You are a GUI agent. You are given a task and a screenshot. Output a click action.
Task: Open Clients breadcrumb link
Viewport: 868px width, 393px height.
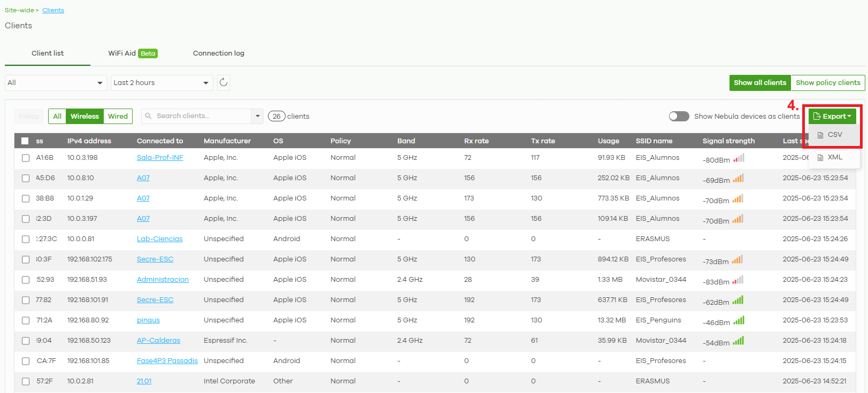(53, 10)
